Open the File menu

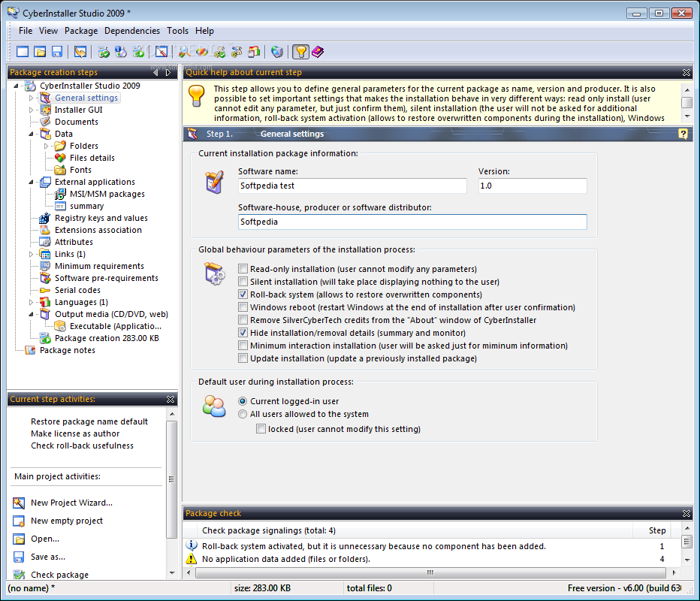pyautogui.click(x=26, y=31)
